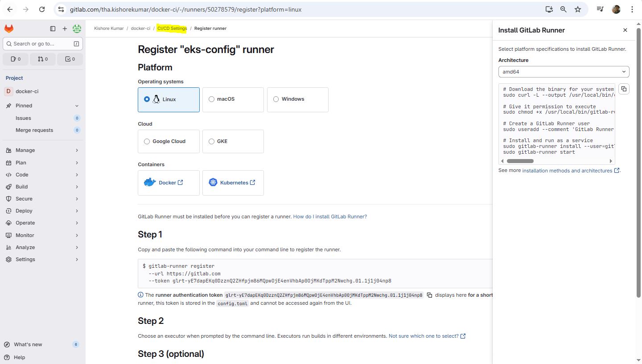Viewport: 642px width, 364px height.
Task: Bookmark this page with star icon
Action: pos(578,9)
